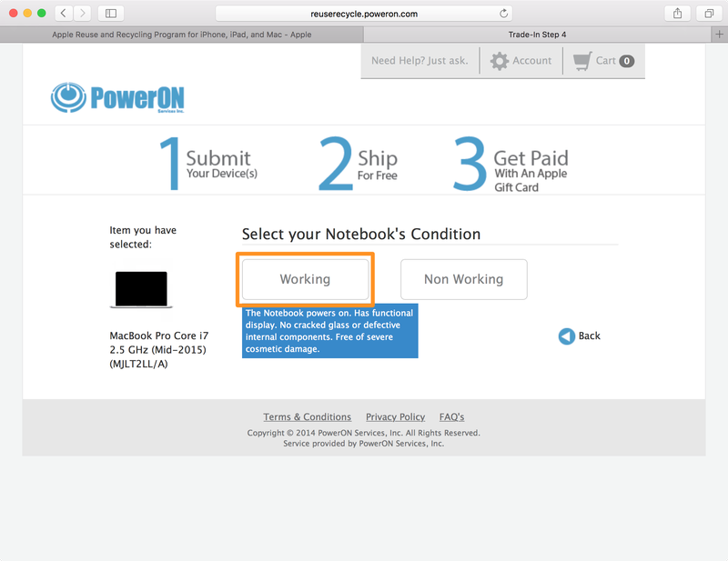The image size is (728, 561).
Task: Open the Cart link text
Action: click(x=605, y=60)
